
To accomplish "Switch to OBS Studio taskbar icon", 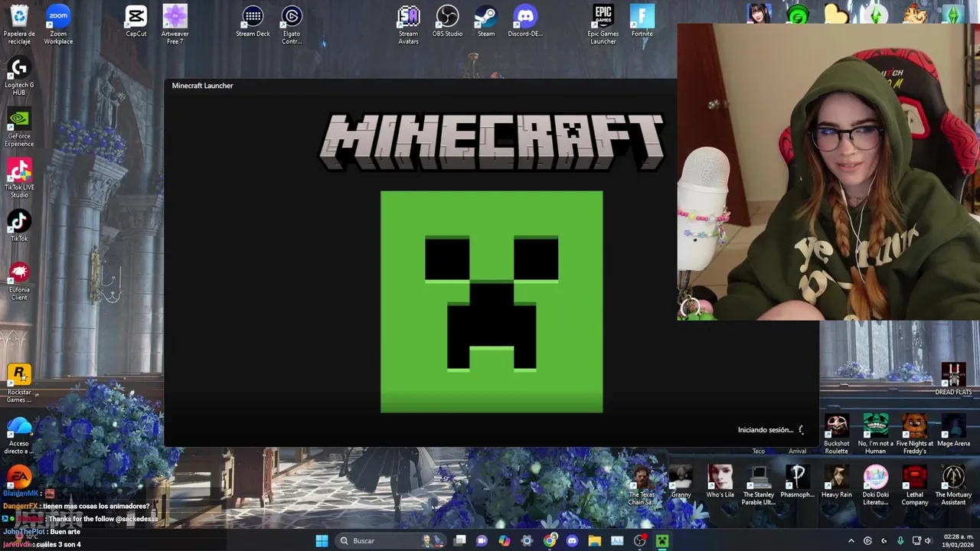I will click(x=640, y=541).
